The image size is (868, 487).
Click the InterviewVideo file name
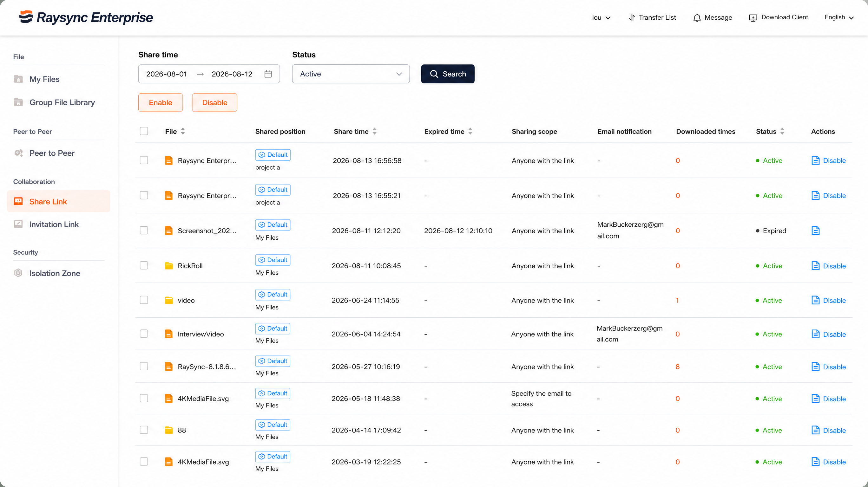point(201,334)
